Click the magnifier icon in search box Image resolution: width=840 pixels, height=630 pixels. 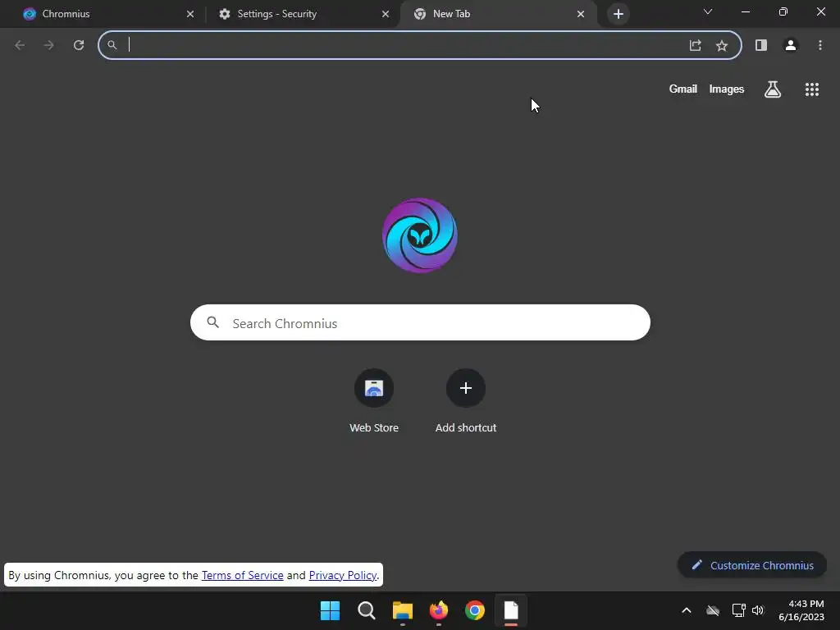click(x=213, y=322)
